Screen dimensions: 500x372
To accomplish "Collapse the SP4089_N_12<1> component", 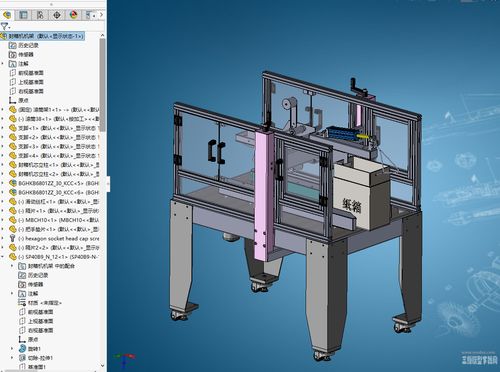I will pos(3,257).
